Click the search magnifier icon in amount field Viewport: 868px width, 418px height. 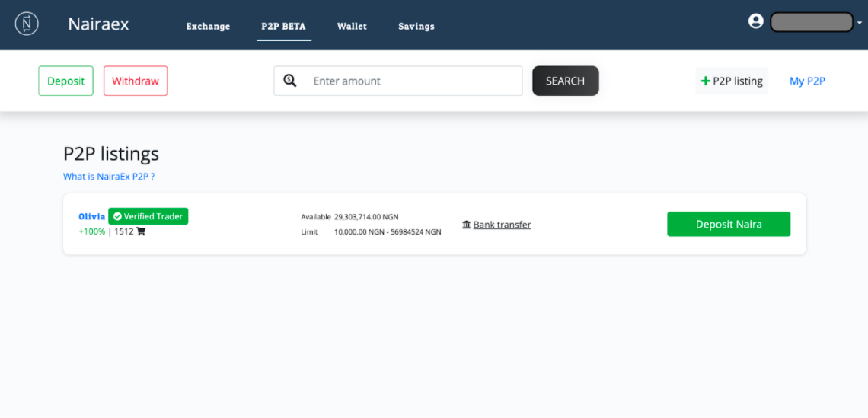(x=290, y=81)
